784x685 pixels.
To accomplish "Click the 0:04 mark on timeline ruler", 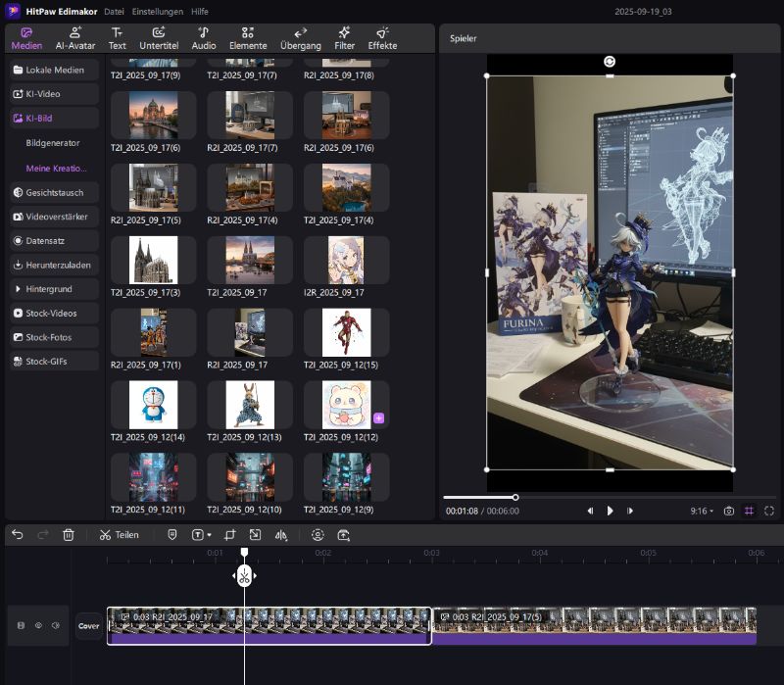I will [x=540, y=553].
